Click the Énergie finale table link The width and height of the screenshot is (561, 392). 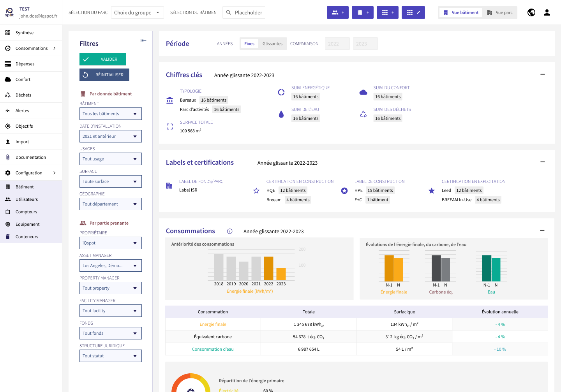point(213,324)
